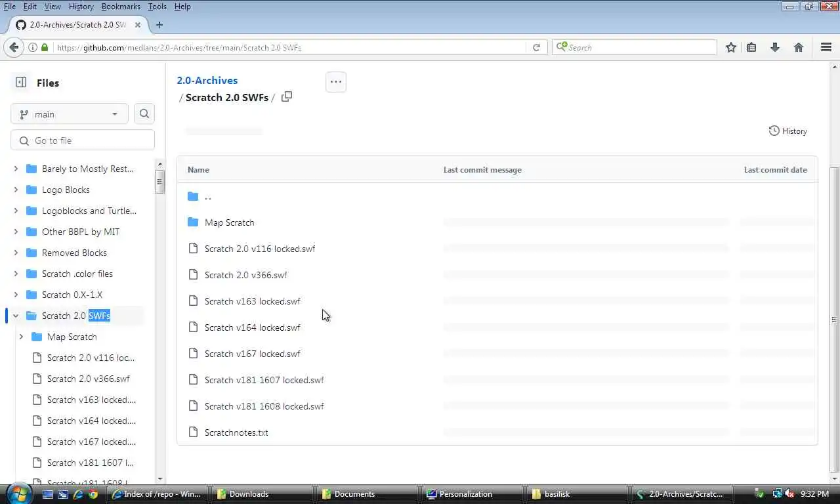Screen dimensions: 840x504
Task: Show bookmarks list icon in toolbar
Action: [x=752, y=47]
